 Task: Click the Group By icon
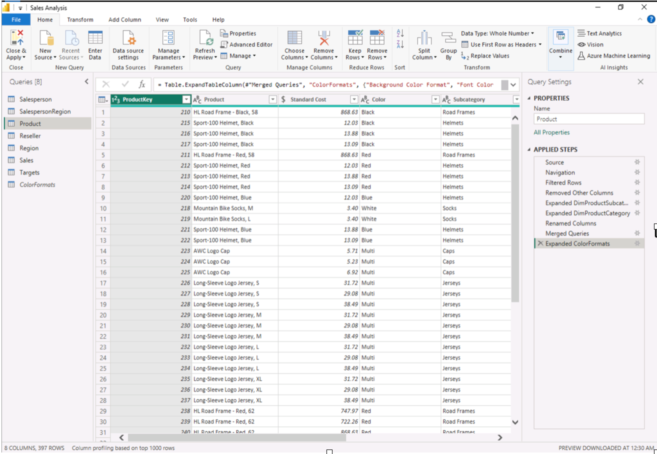pyautogui.click(x=448, y=38)
